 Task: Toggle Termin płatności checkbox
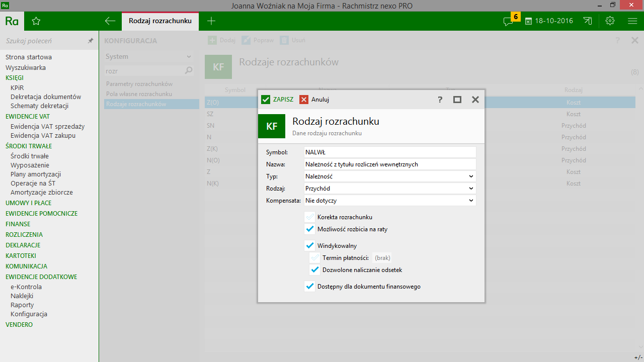pyautogui.click(x=315, y=258)
